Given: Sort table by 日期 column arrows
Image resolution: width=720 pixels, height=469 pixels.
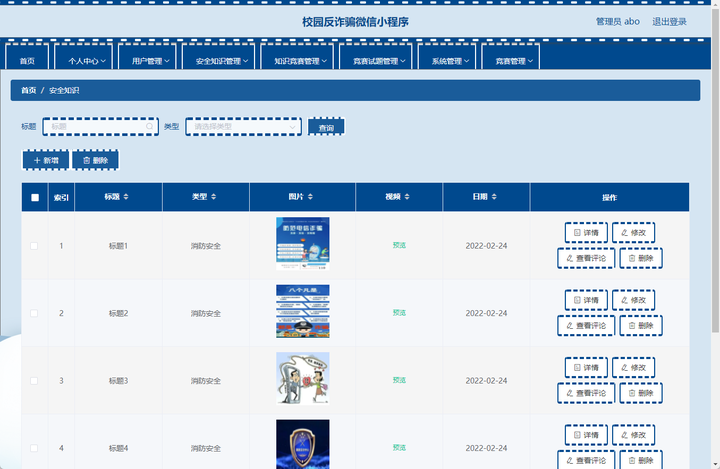Looking at the screenshot, I should 494,197.
